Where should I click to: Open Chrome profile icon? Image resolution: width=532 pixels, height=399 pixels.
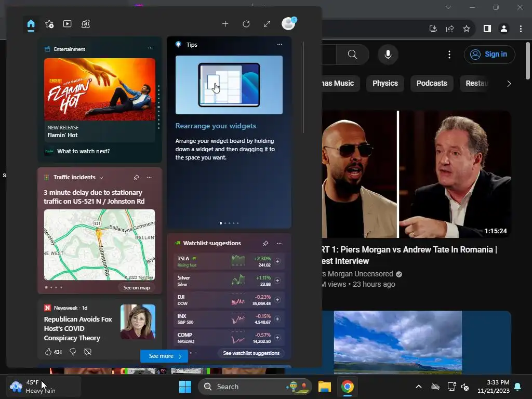click(x=504, y=29)
